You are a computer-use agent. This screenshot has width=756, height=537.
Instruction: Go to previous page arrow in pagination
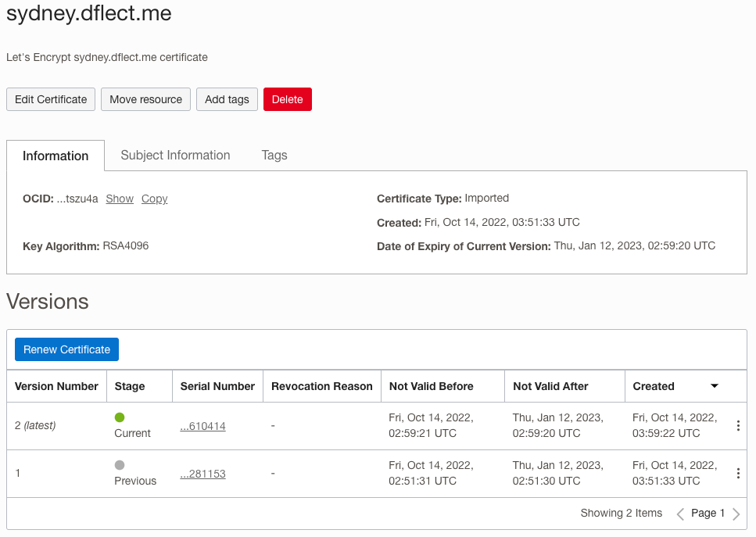pos(680,514)
